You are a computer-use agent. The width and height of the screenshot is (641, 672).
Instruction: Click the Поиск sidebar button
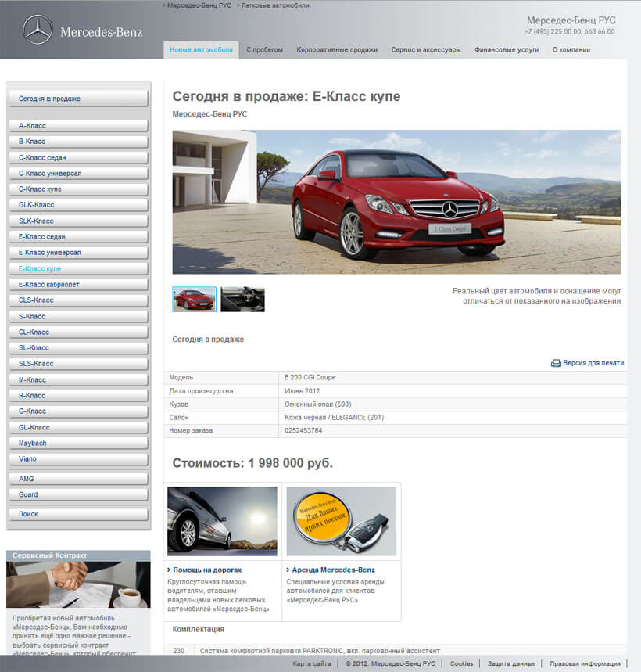point(78,514)
